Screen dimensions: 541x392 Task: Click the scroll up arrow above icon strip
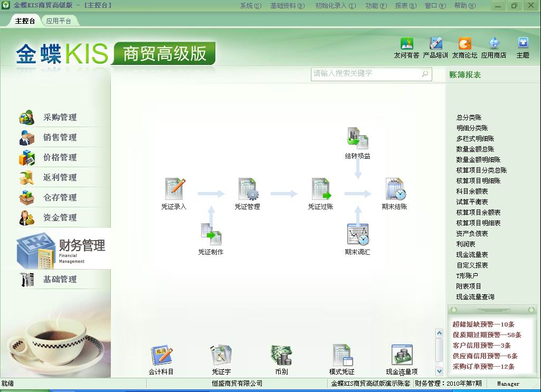click(x=439, y=333)
